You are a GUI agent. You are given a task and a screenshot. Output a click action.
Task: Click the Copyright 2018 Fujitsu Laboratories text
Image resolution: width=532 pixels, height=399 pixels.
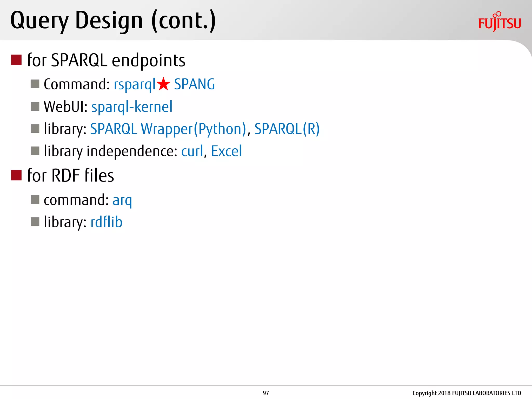tap(467, 393)
